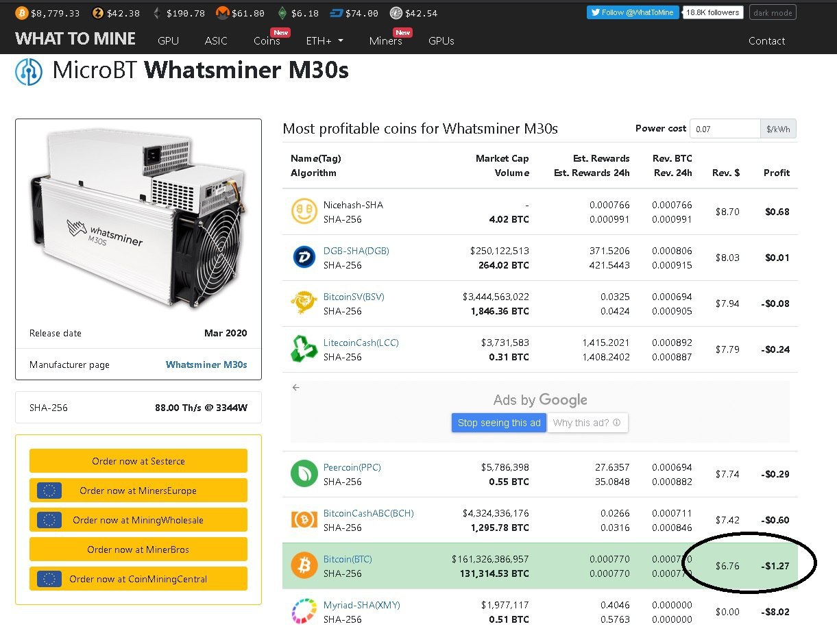
Task: Click the LitecoinCash coin icon
Action: [304, 349]
